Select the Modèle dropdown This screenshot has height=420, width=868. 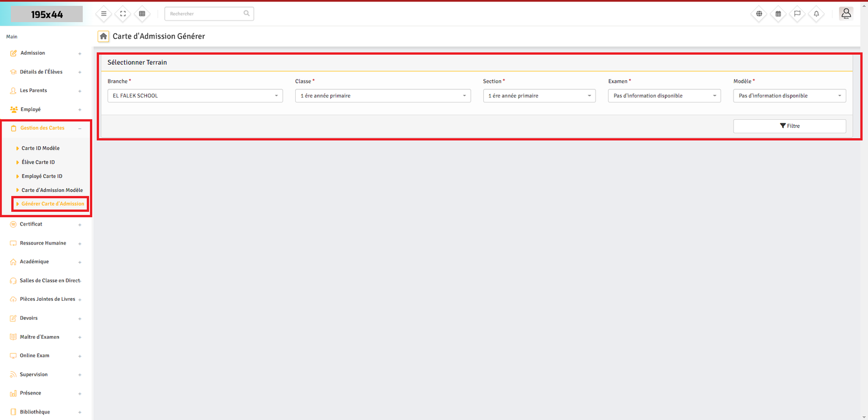click(789, 96)
